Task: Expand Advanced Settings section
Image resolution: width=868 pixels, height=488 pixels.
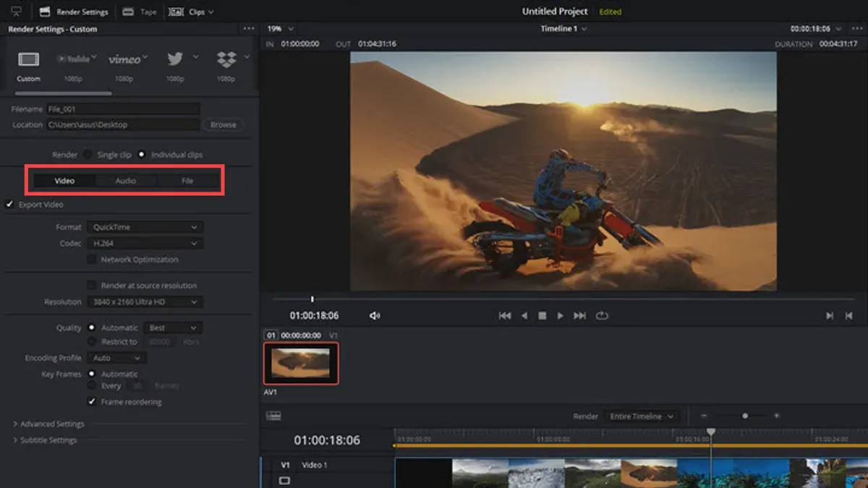Action: [x=48, y=424]
